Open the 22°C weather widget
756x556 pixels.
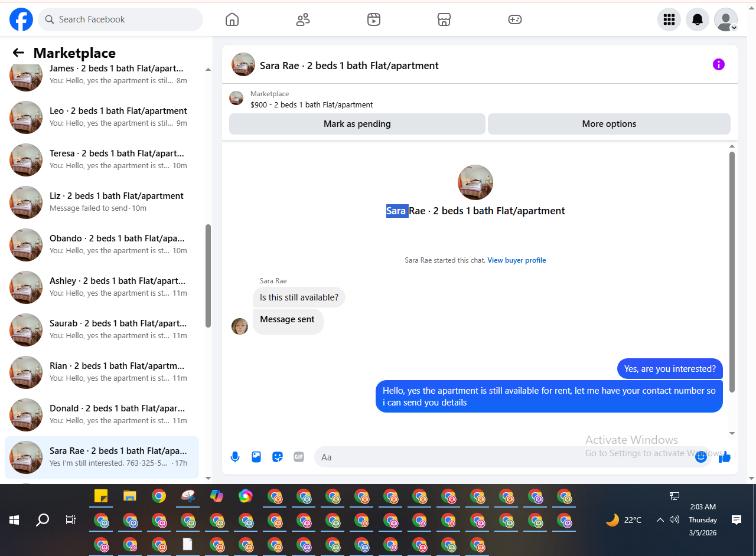(624, 520)
